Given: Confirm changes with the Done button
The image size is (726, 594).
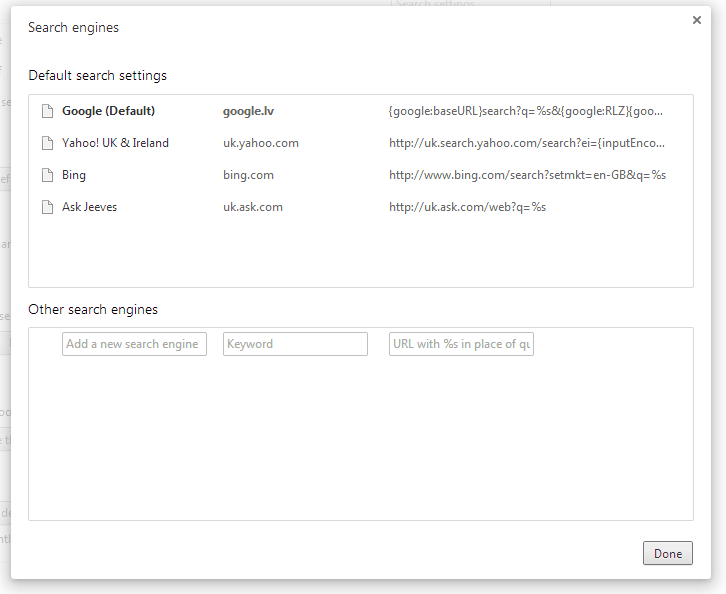Looking at the screenshot, I should click(668, 553).
